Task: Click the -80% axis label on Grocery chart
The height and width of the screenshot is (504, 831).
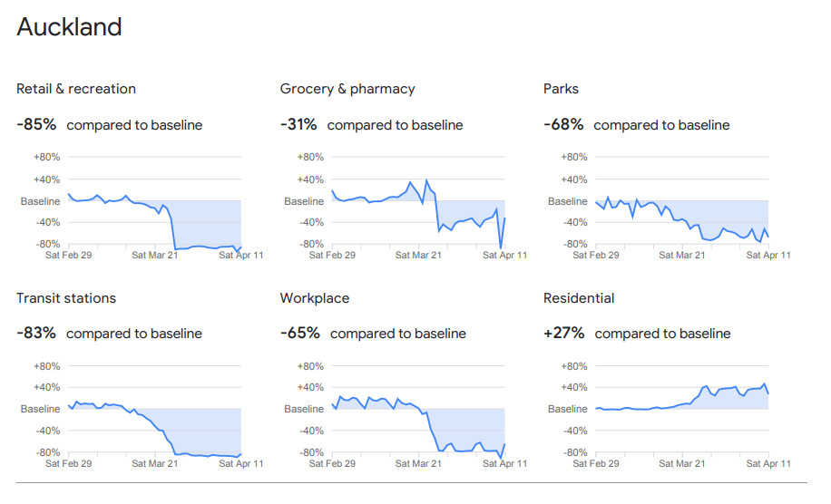Action: (x=310, y=244)
